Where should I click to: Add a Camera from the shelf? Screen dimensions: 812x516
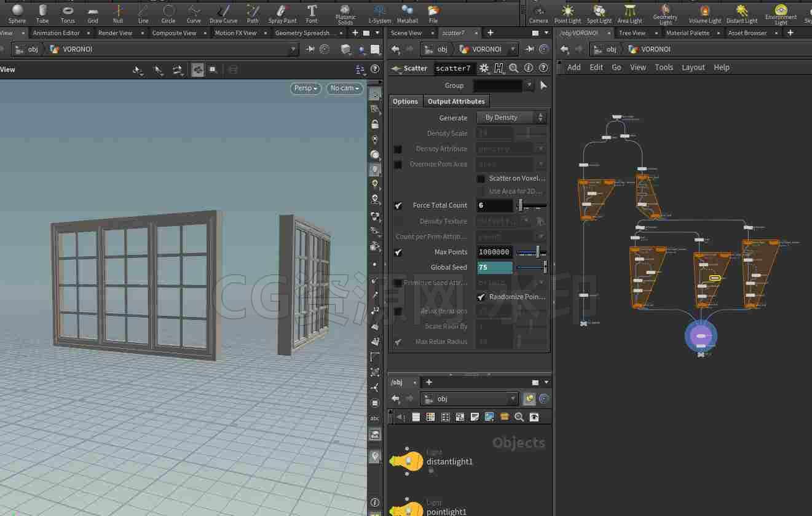coord(538,14)
